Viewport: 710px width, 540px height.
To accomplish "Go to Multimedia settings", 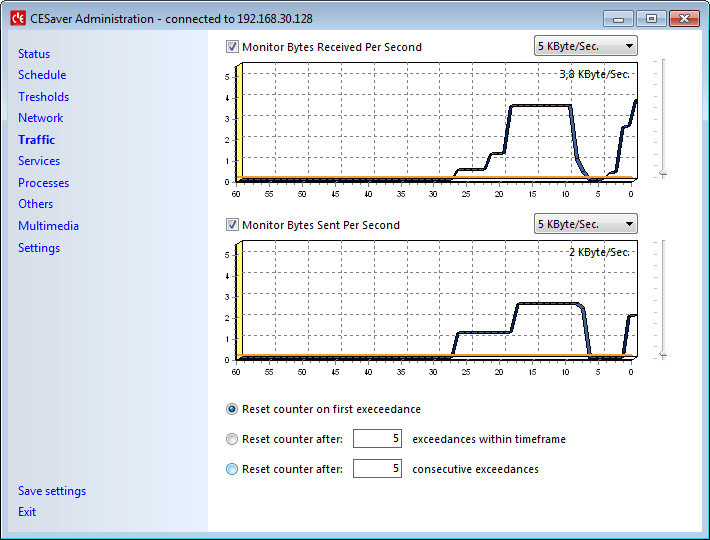I will (x=48, y=226).
